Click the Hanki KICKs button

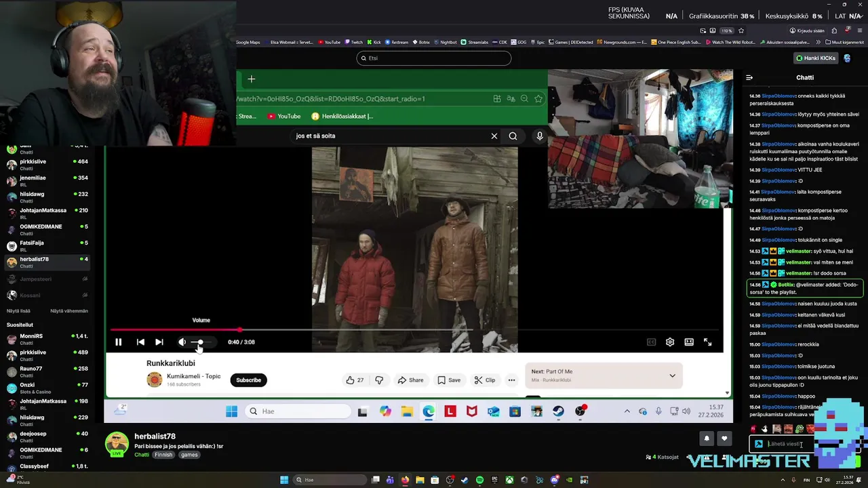point(816,58)
